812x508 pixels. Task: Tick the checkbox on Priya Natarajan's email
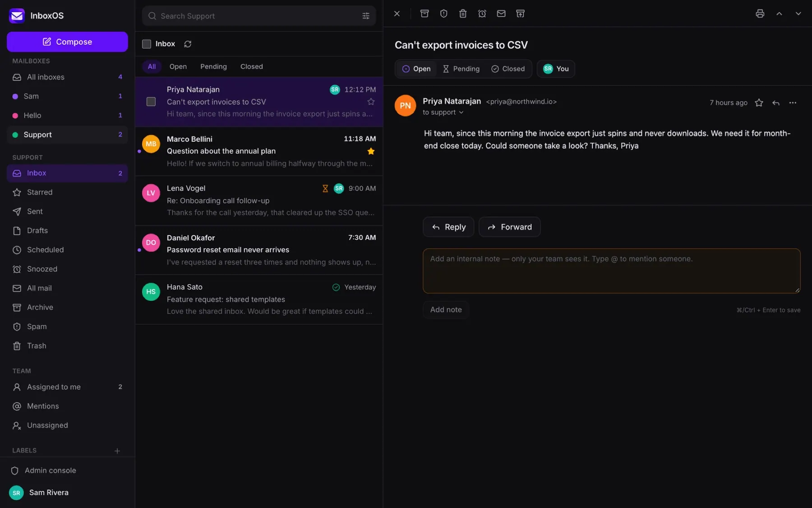(151, 102)
